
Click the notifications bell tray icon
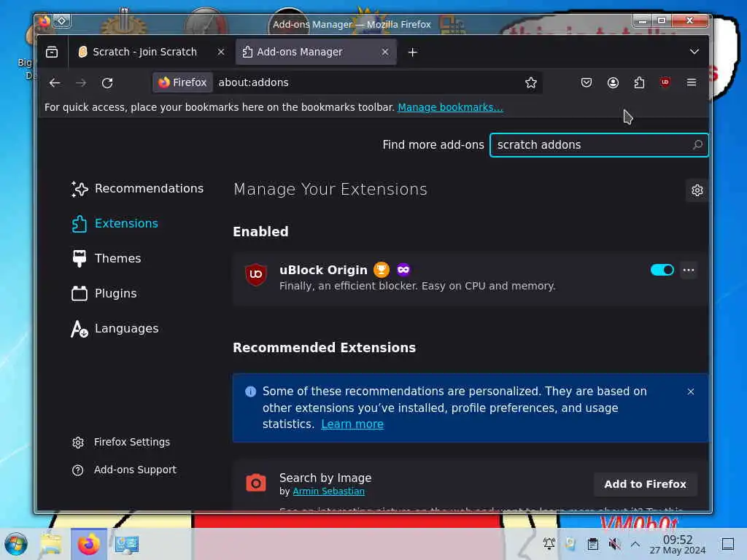pyautogui.click(x=549, y=543)
